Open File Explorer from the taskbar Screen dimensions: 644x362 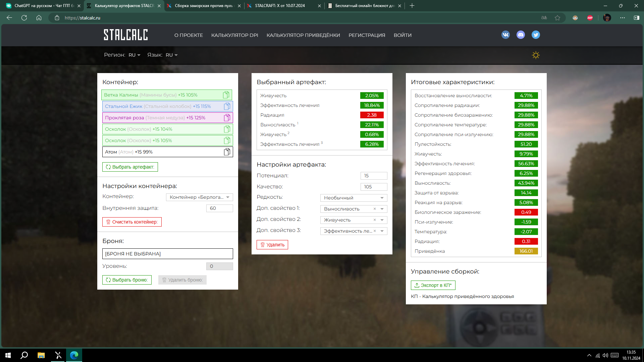point(41,355)
